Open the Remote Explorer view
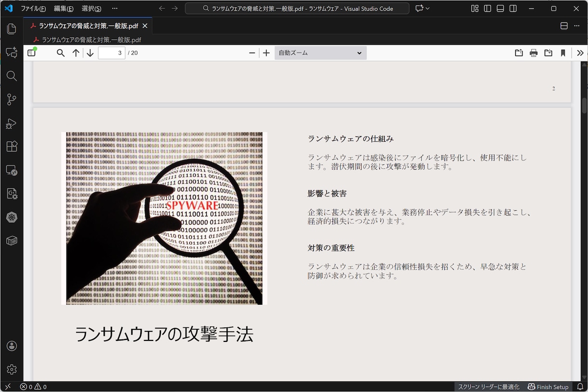The height and width of the screenshot is (392, 588). pyautogui.click(x=12, y=170)
